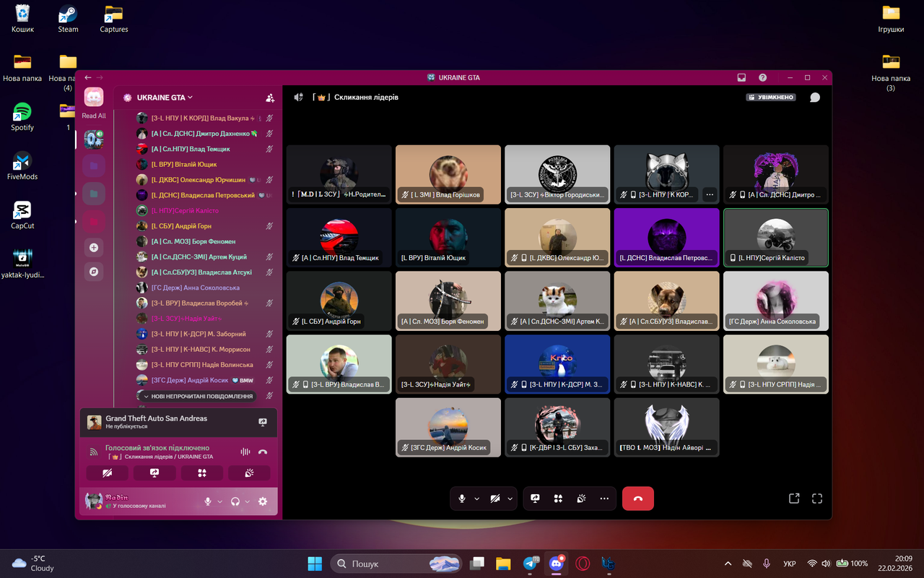Open the purple server folder in sidebar
The height and width of the screenshot is (578, 924).
pyautogui.click(x=94, y=165)
